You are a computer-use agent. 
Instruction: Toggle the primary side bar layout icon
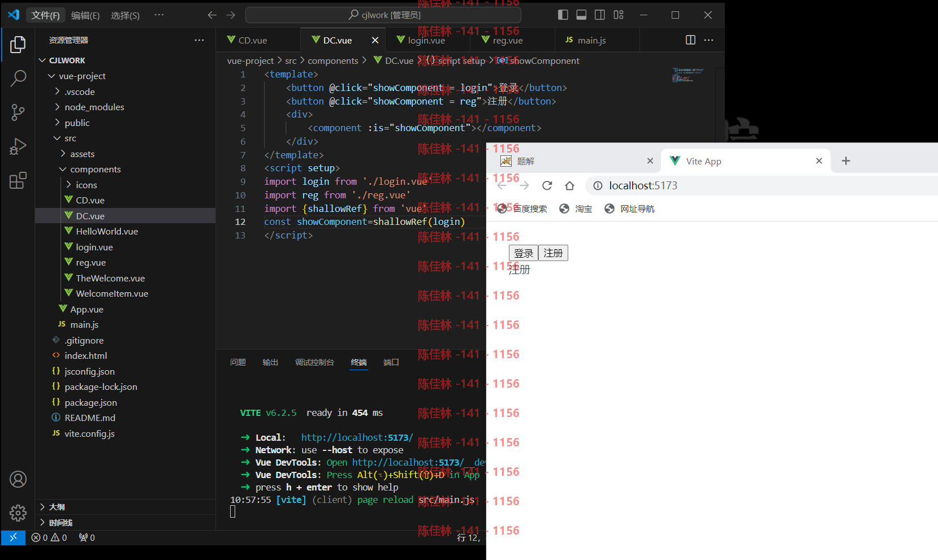coord(563,15)
